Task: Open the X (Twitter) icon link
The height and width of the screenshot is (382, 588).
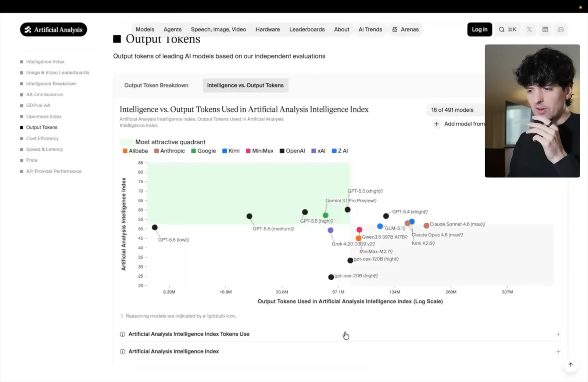Action: point(530,29)
